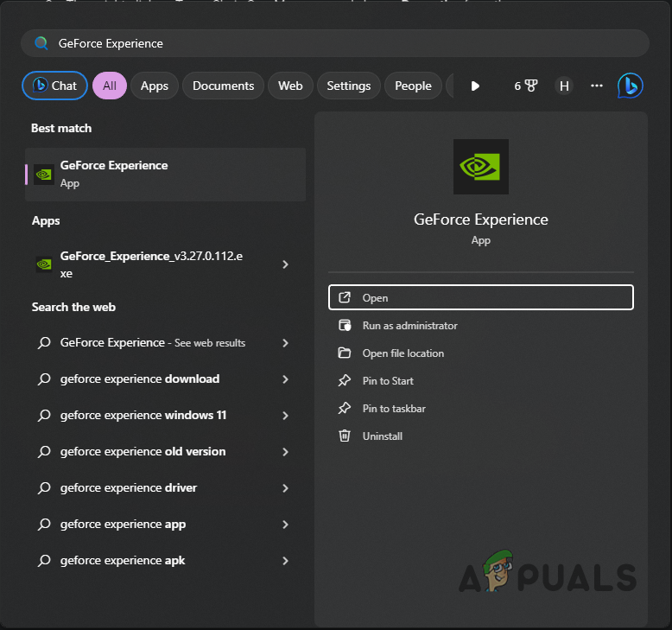The image size is (672, 630).
Task: Switch to the Web filter tab
Action: click(x=290, y=86)
